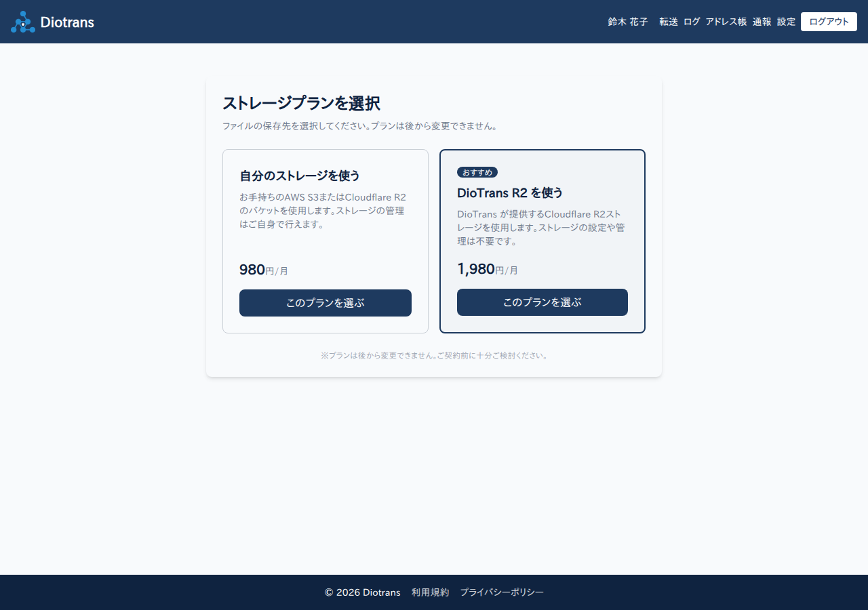The height and width of the screenshot is (610, 868).
Task: Go to the ログ page
Action: (x=692, y=22)
